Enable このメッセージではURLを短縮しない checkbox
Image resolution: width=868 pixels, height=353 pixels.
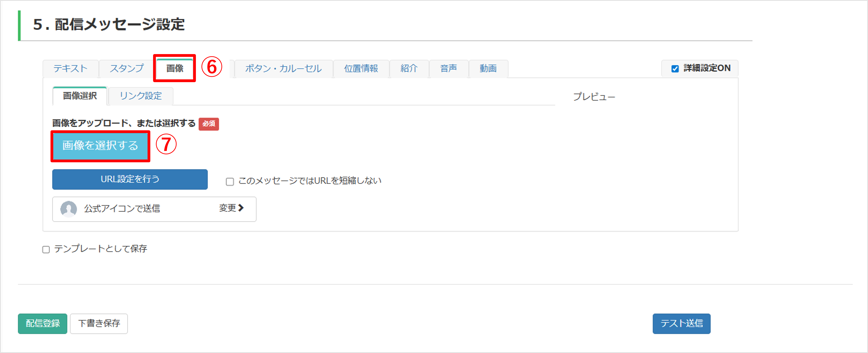pos(230,182)
